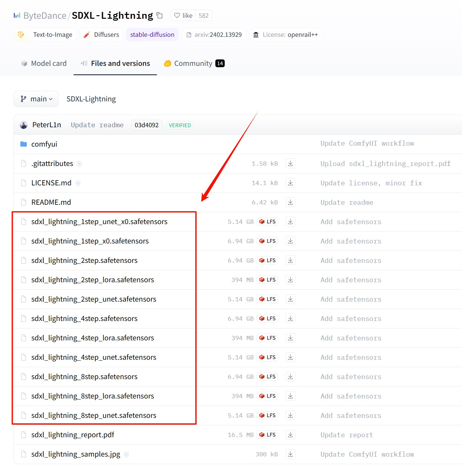Click the SDXL-Lightning breadcrumb path
This screenshot has width=462, height=476.
click(91, 99)
